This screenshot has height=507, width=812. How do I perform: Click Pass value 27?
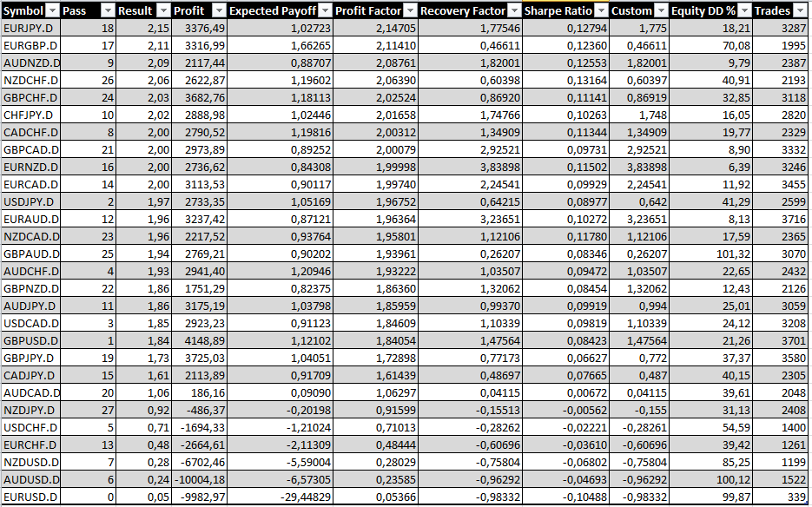click(107, 410)
